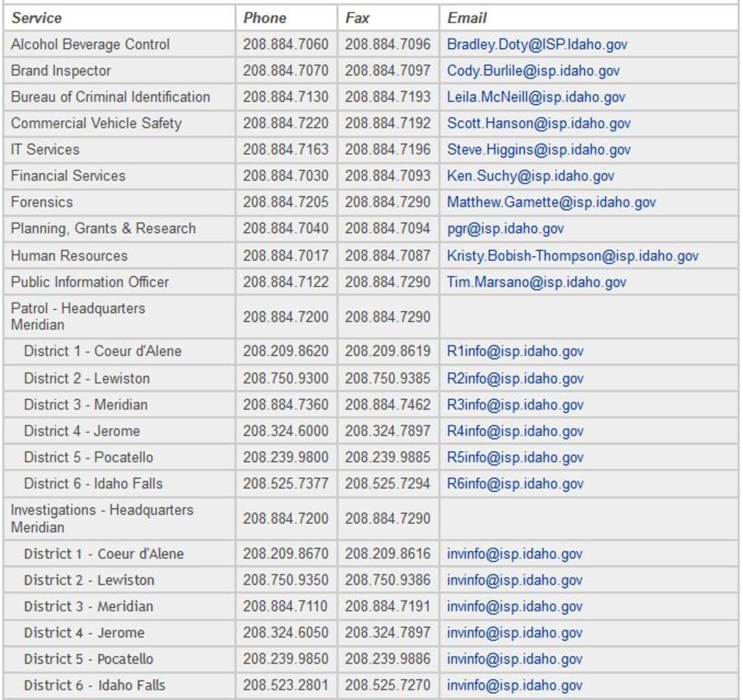
Task: Click the Service column header
Action: [36, 18]
